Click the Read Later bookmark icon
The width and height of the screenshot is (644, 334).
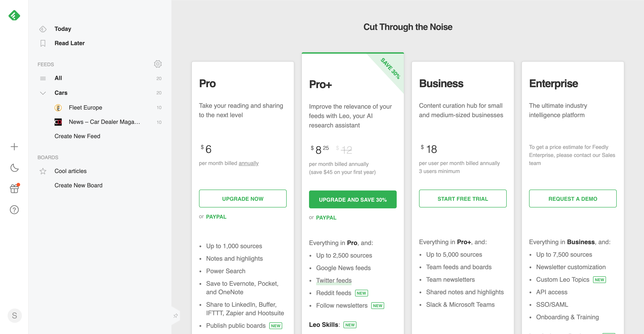pos(42,43)
